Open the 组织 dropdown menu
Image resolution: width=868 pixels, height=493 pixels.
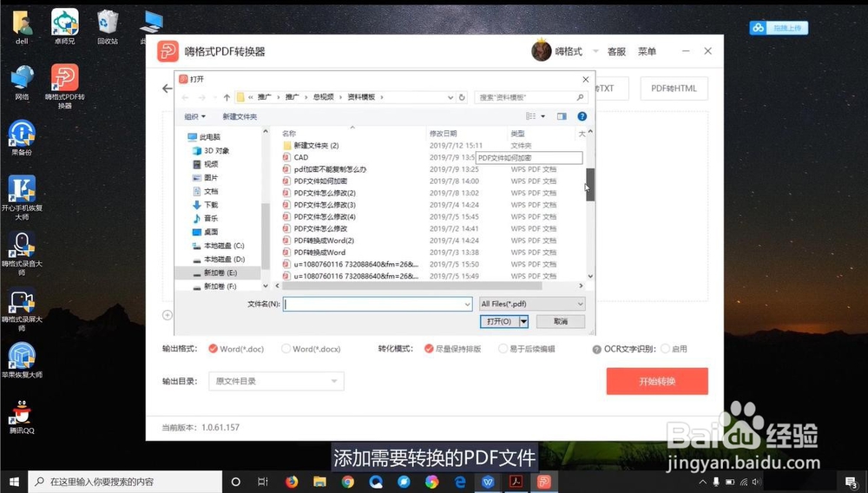tap(194, 116)
